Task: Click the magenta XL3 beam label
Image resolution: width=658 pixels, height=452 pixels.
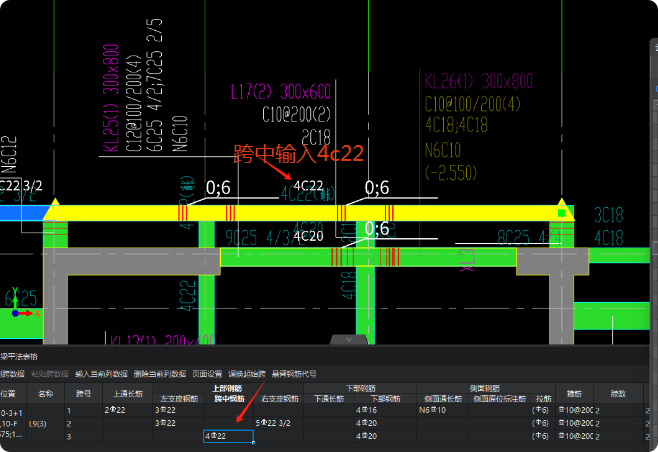Action: [x=467, y=260]
